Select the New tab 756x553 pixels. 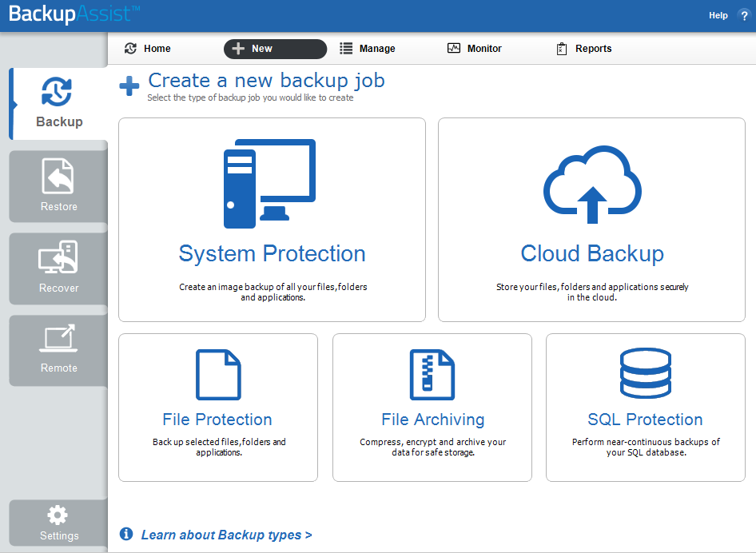pyautogui.click(x=275, y=49)
